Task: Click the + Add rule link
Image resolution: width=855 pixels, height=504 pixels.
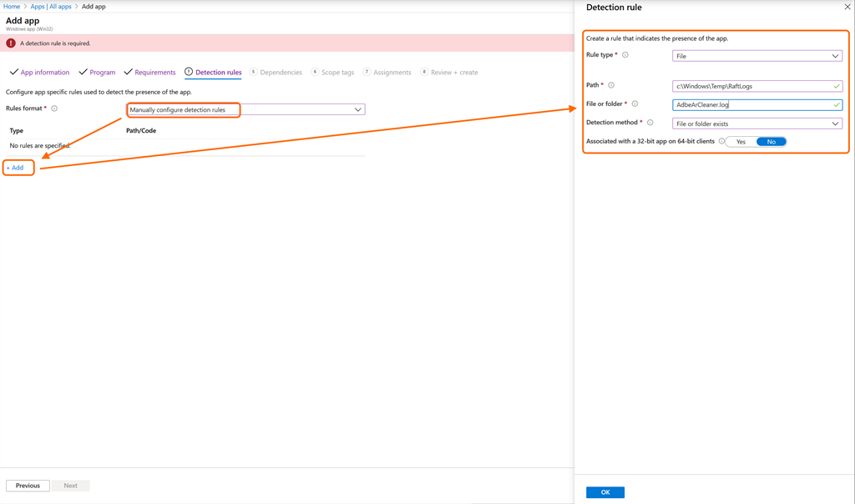Action: pyautogui.click(x=16, y=168)
